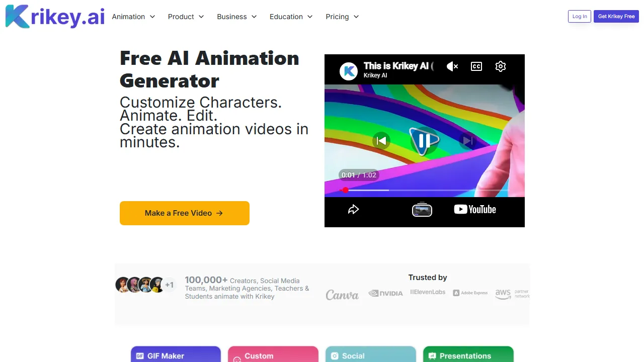
Task: Click the video progress bar
Action: 425,190
